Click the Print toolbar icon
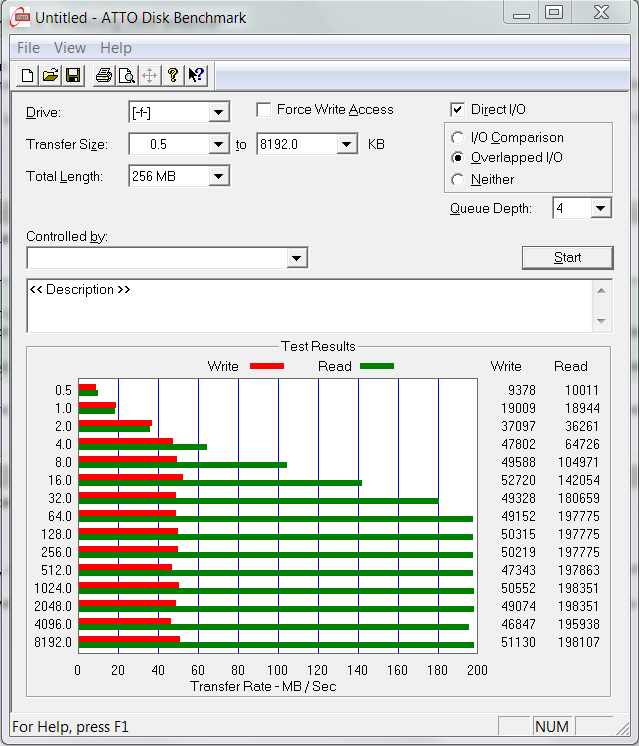This screenshot has width=639, height=746. click(x=104, y=75)
